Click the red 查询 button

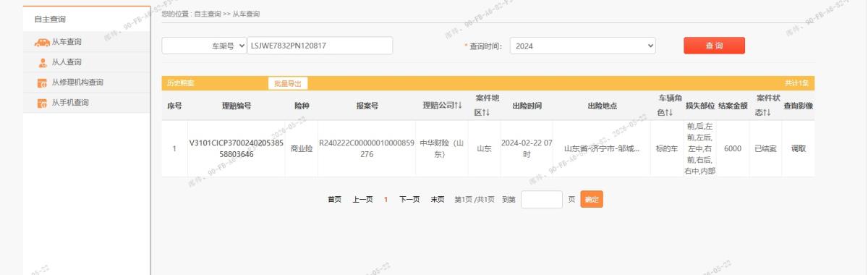714,46
